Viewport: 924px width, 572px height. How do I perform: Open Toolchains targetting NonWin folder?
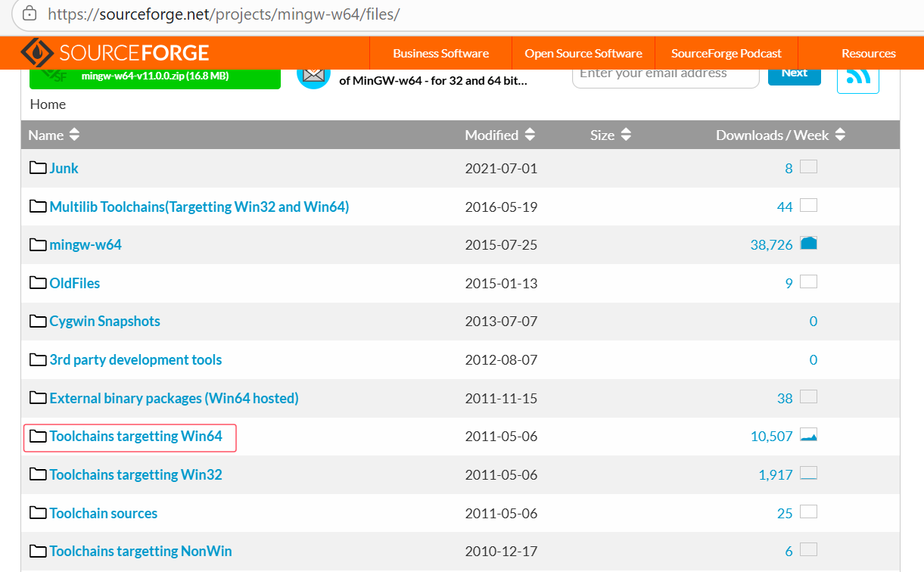[141, 551]
